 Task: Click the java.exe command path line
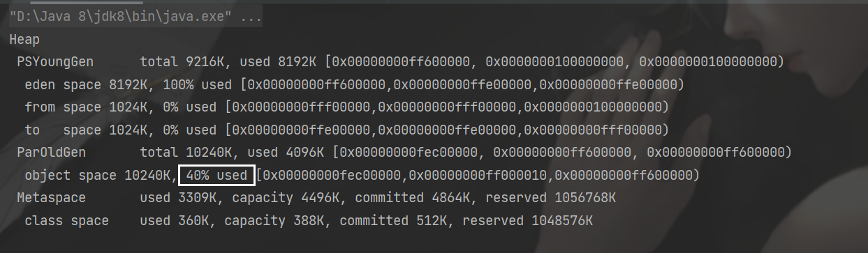pos(136,17)
